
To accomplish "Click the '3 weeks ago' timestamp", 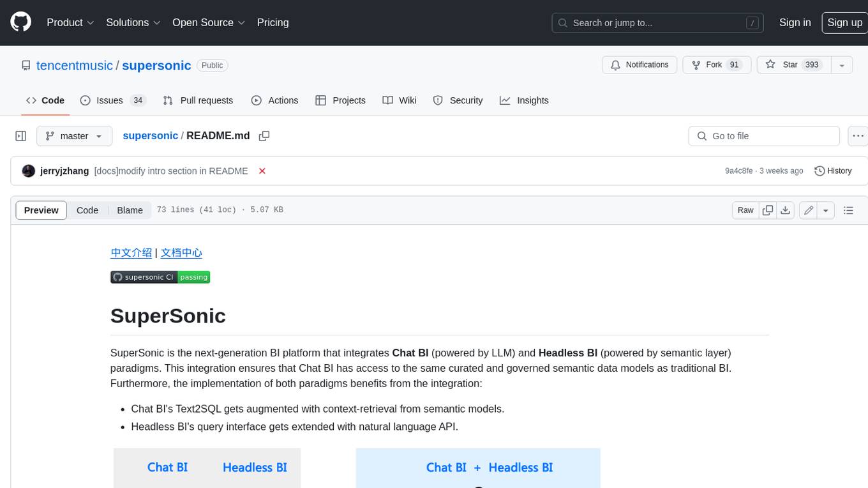I will point(781,171).
